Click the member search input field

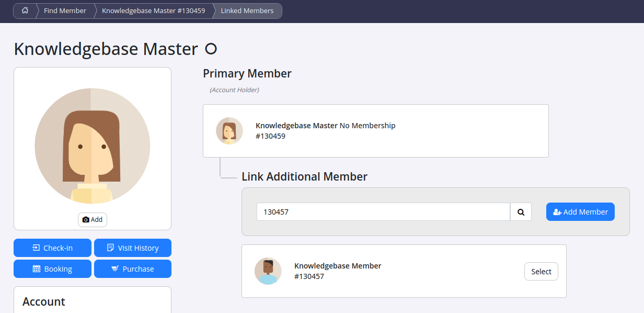(383, 212)
